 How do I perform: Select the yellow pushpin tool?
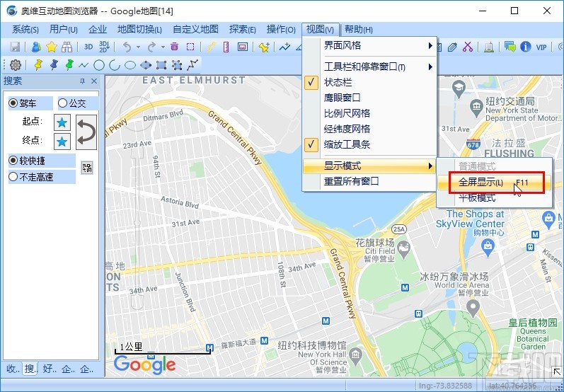(38, 64)
